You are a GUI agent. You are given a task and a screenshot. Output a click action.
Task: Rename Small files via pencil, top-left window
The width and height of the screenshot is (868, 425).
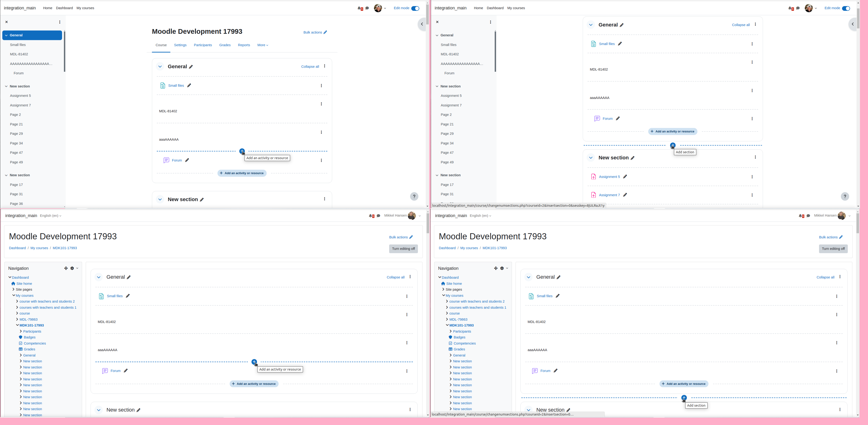[x=189, y=86]
